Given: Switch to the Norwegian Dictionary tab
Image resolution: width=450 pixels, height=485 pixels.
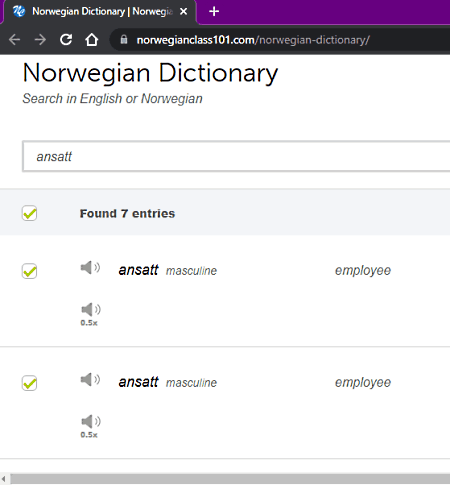Looking at the screenshot, I should point(100,12).
